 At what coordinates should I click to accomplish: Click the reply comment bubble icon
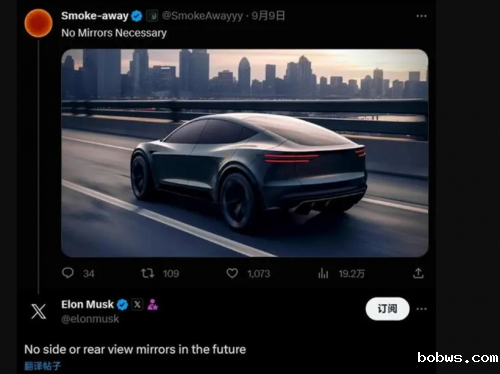(x=68, y=273)
